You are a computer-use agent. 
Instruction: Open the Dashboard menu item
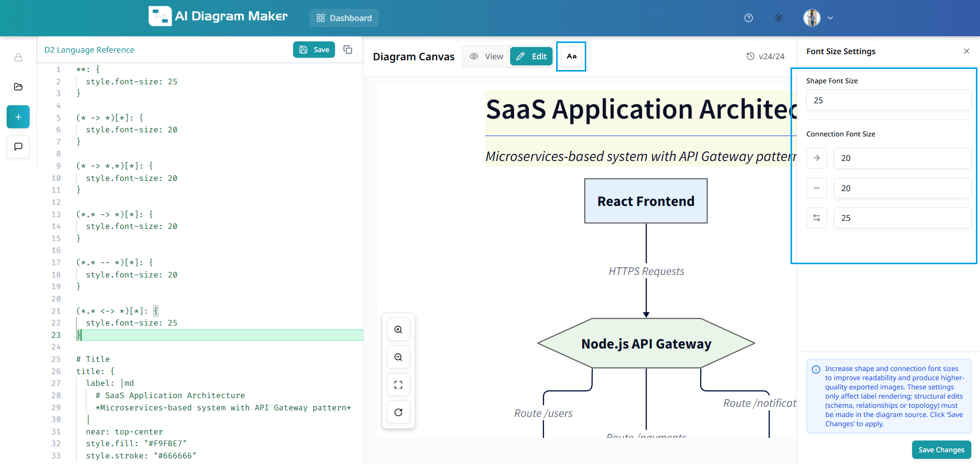344,18
